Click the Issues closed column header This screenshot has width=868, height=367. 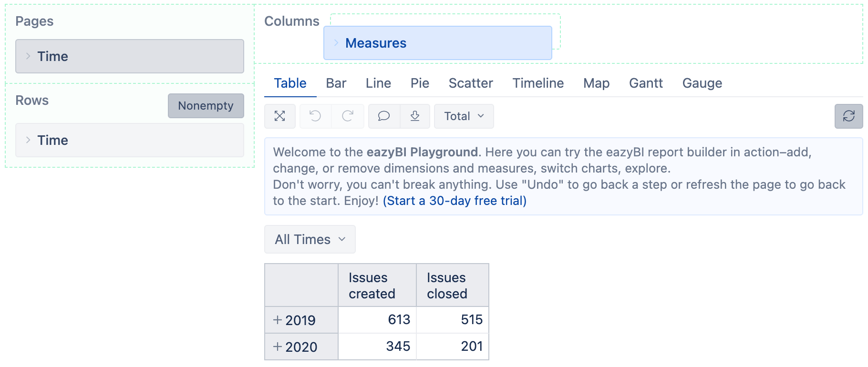click(453, 285)
